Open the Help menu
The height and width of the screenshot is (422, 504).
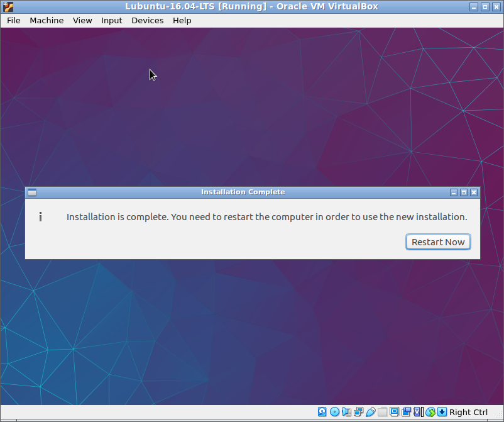[x=182, y=21]
